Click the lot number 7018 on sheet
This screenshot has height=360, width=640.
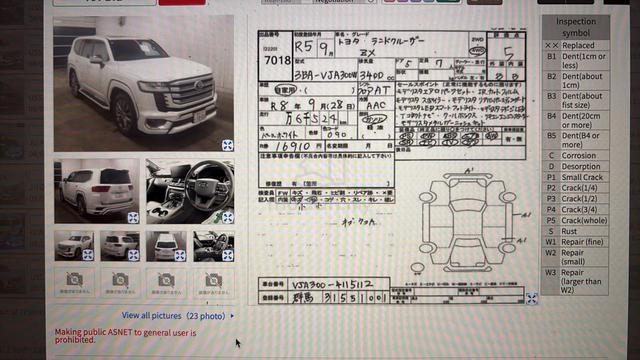pos(277,60)
